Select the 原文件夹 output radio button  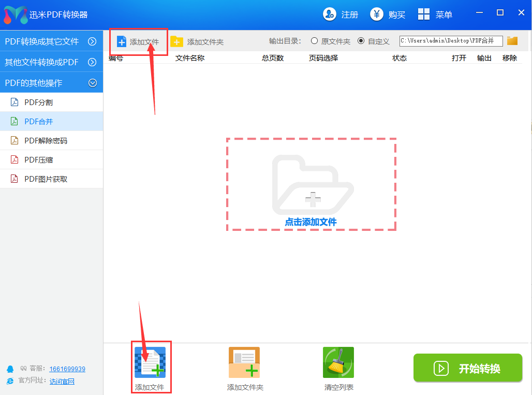click(314, 41)
